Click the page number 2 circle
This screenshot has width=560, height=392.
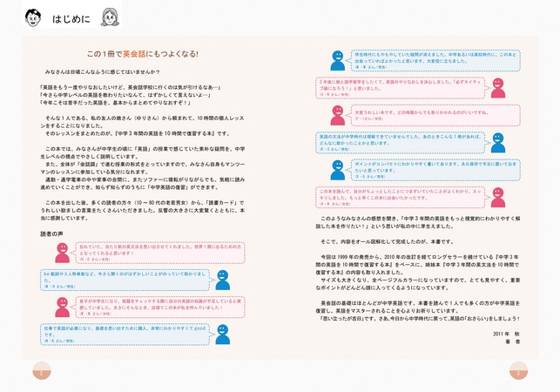pos(41,374)
